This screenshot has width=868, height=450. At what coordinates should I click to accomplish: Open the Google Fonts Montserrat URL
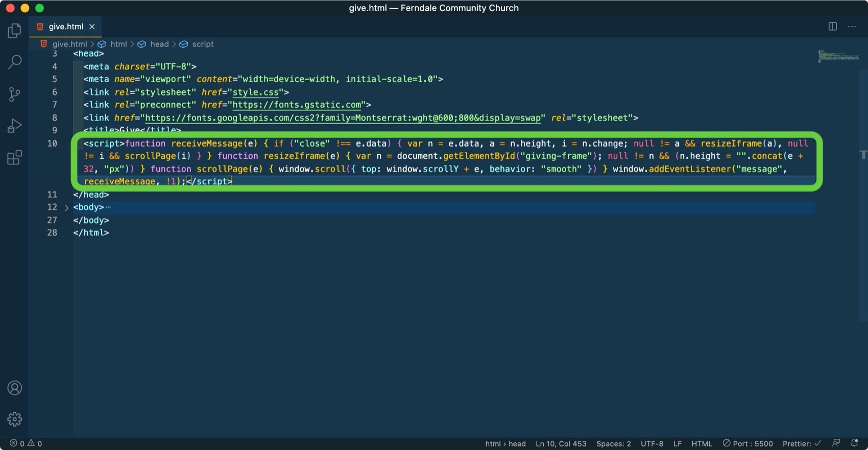(x=343, y=118)
